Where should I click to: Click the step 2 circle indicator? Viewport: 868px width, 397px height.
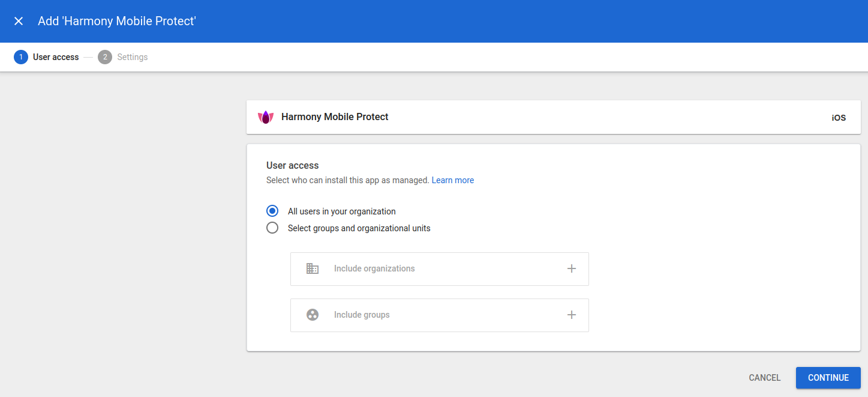[105, 57]
